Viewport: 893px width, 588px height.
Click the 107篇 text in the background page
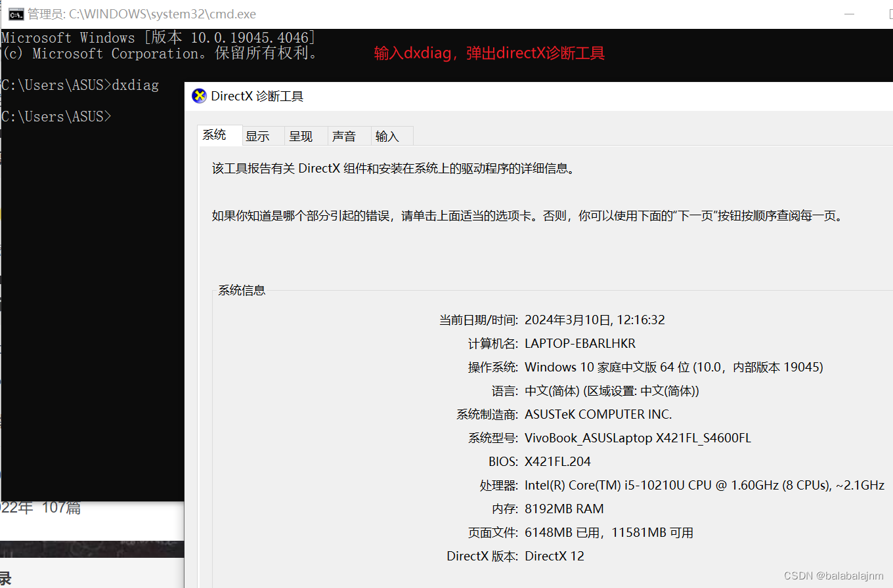[x=62, y=507]
